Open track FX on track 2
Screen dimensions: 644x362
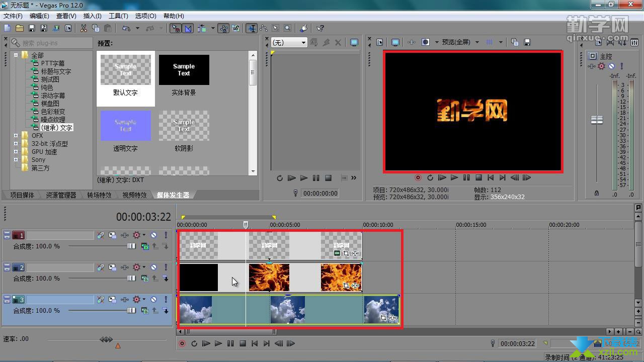click(136, 267)
